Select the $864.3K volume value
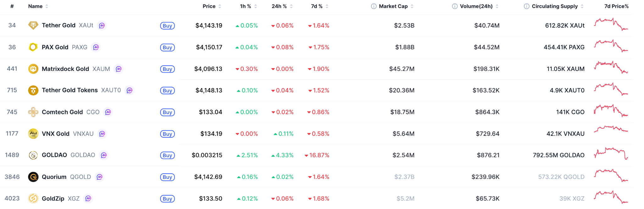Viewport: 644px width, 209px height. point(487,112)
